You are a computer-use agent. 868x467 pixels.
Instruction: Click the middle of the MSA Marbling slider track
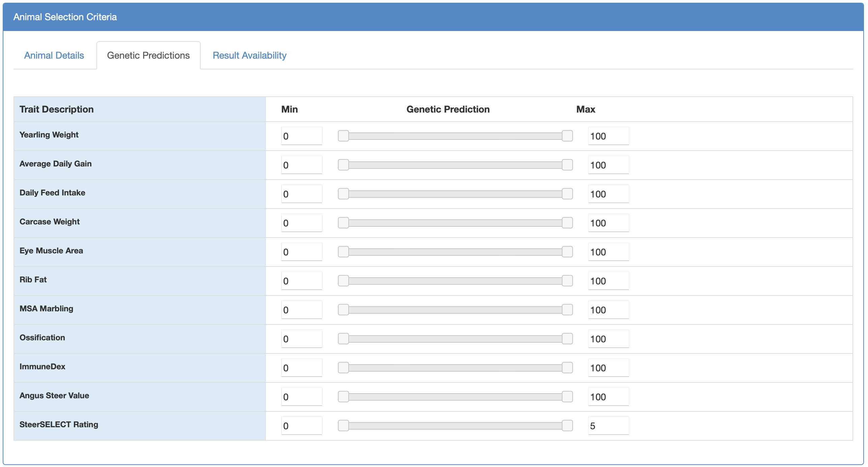(455, 310)
